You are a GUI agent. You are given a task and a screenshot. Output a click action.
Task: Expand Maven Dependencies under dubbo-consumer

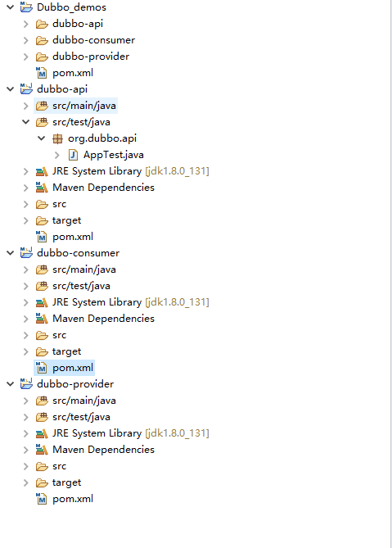(26, 319)
